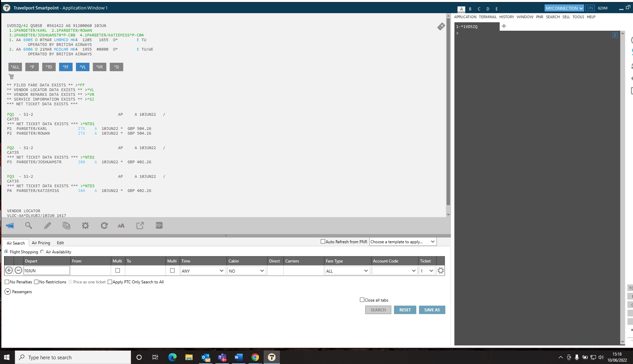Refresh the PNR with the circular arrow icon
633x364 pixels.
click(x=104, y=226)
